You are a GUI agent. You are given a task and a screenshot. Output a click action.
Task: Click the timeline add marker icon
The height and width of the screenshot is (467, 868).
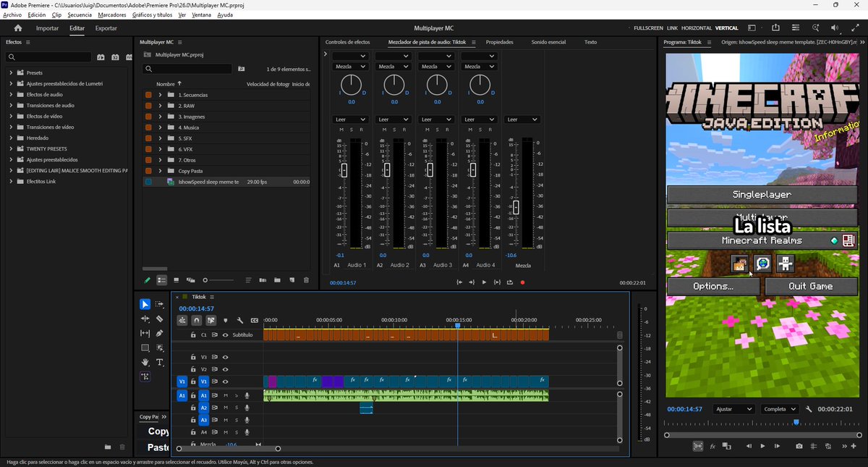point(225,320)
